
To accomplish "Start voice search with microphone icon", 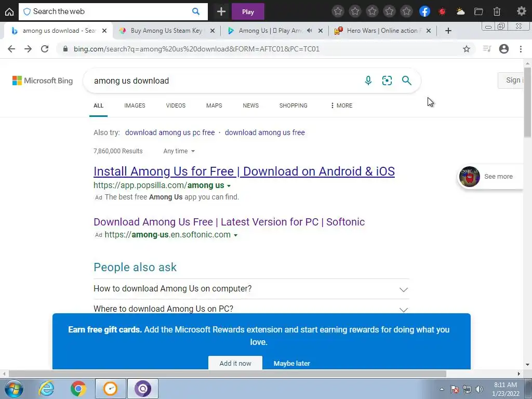I will [x=368, y=81].
